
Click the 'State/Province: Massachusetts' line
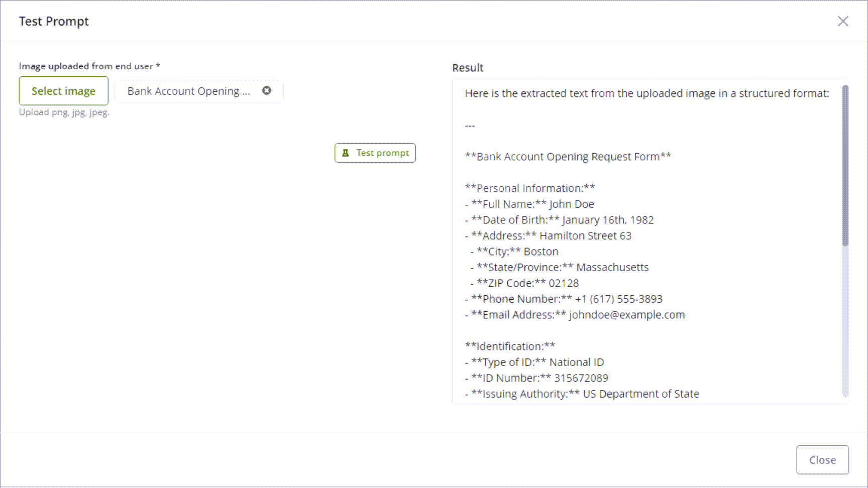pyautogui.click(x=560, y=267)
